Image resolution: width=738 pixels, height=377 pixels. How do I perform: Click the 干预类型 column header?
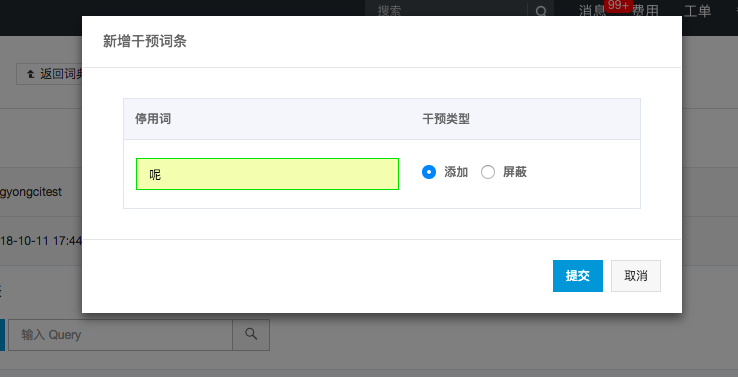point(446,119)
